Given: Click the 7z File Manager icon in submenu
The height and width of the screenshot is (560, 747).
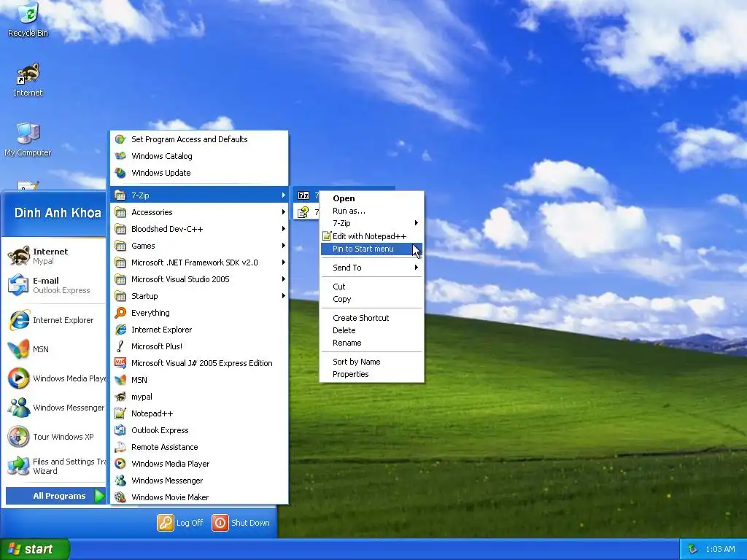Looking at the screenshot, I should pos(303,195).
